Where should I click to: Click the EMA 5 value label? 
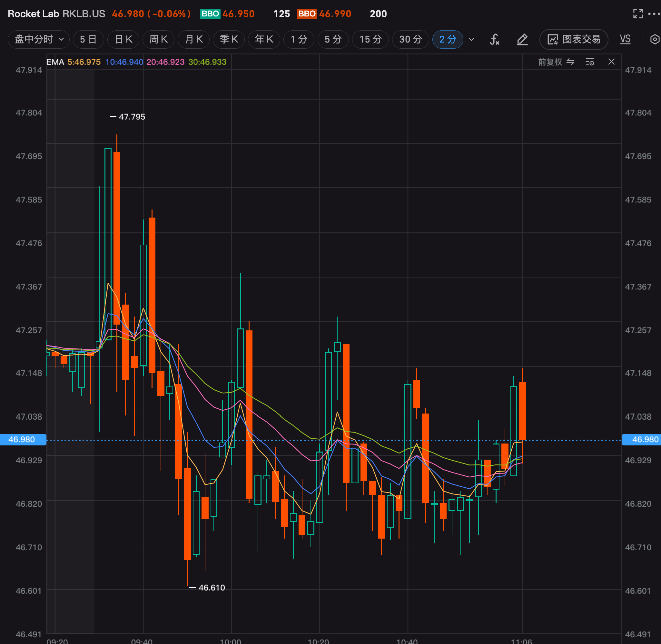coord(84,62)
